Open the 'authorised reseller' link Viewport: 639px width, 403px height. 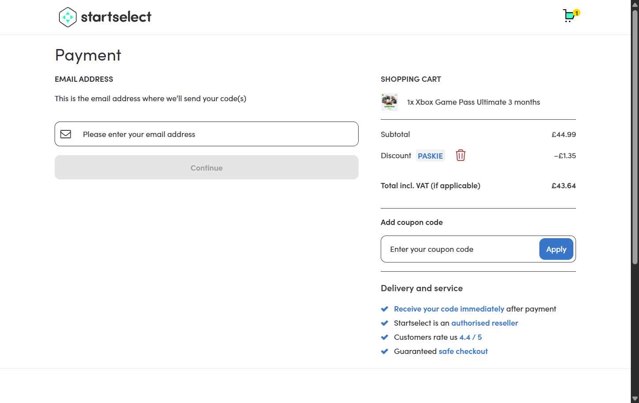tap(485, 323)
